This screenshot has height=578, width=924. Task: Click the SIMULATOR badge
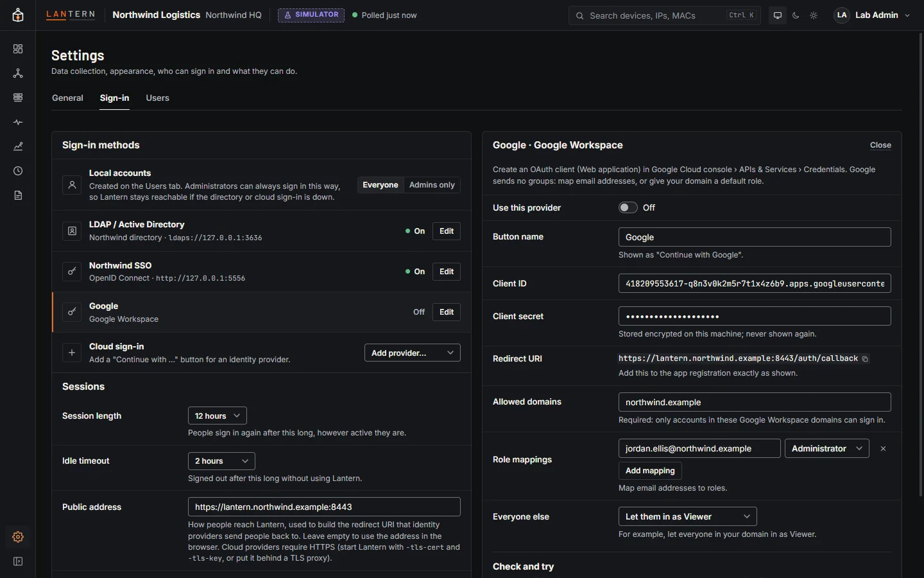311,15
